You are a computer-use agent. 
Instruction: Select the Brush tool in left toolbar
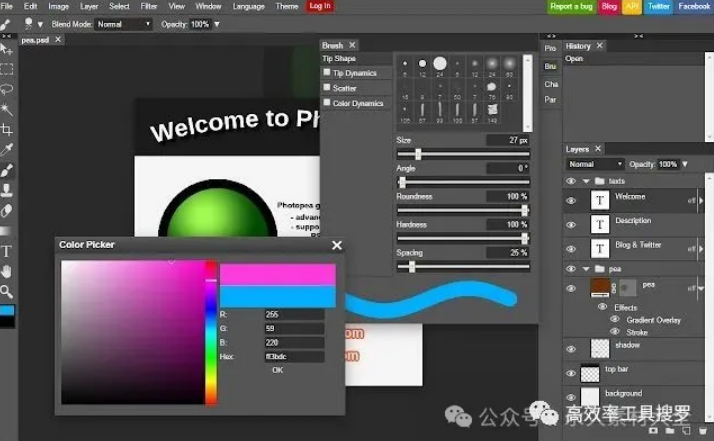6,170
